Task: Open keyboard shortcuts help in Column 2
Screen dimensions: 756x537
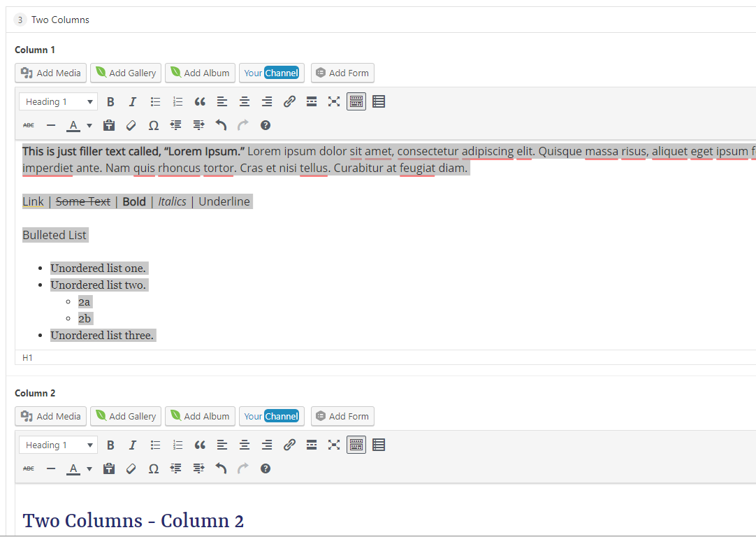Action: [x=266, y=469]
